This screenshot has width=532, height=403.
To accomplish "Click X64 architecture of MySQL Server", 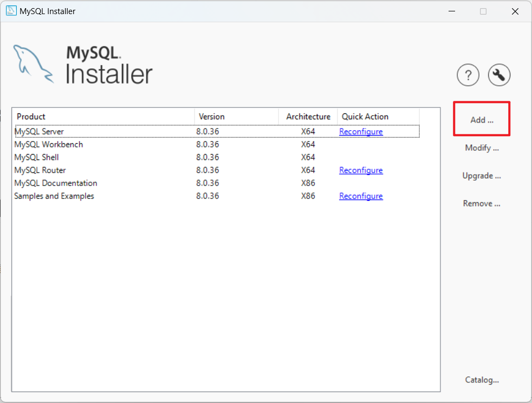I will [308, 131].
